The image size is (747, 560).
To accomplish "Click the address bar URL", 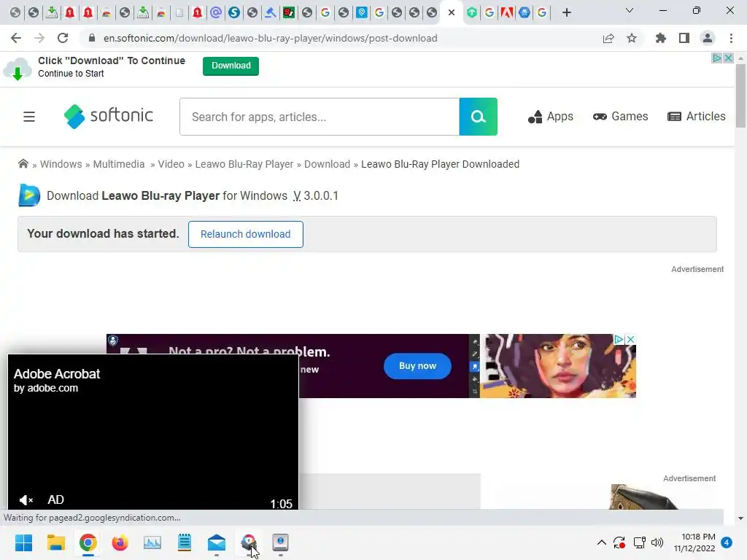I will click(x=270, y=38).
